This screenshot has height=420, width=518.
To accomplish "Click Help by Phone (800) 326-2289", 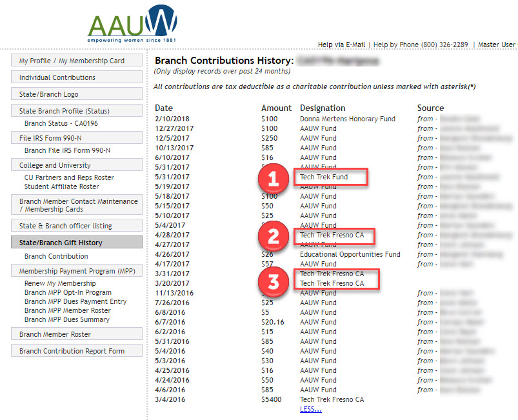I will coord(421,45).
